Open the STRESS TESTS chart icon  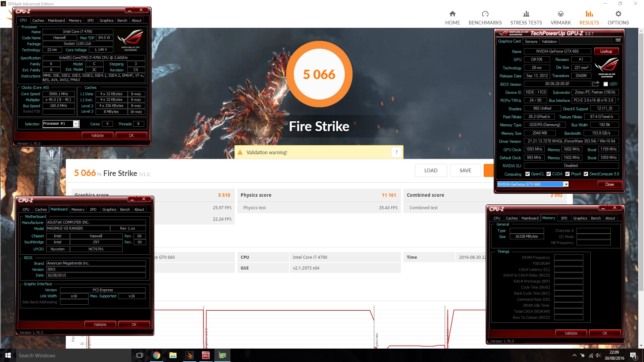(526, 14)
